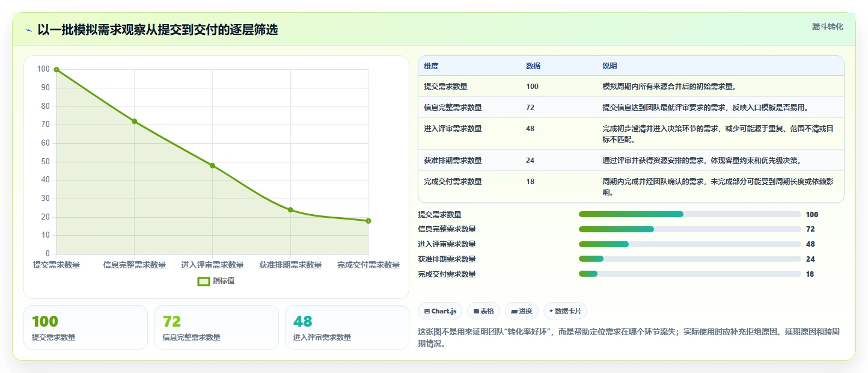Screen dimensions: 868x373
Task: Click the 漏斗转化 label at top right
Action: tap(828, 26)
